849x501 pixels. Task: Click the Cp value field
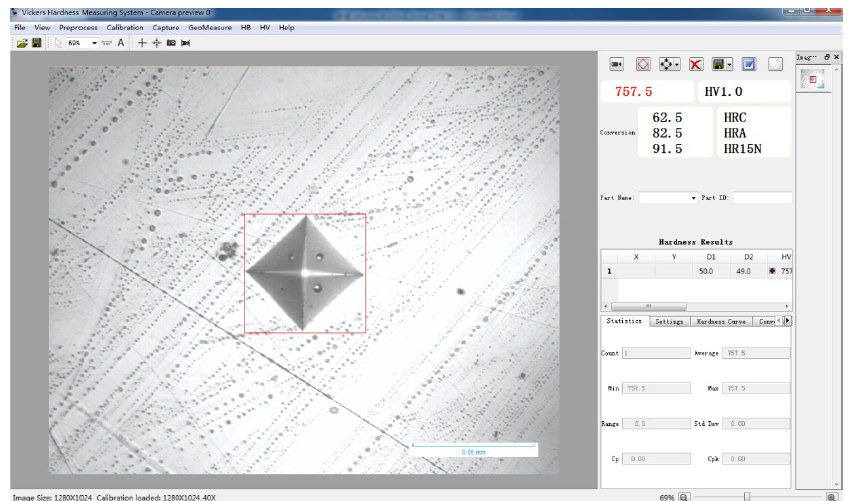(x=656, y=459)
